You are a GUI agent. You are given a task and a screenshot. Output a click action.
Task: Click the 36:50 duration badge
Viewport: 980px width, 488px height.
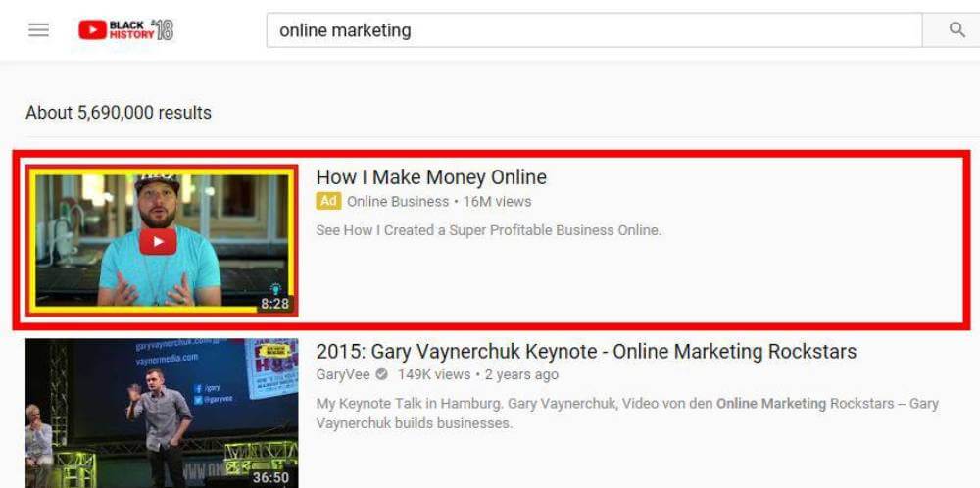click(270, 478)
